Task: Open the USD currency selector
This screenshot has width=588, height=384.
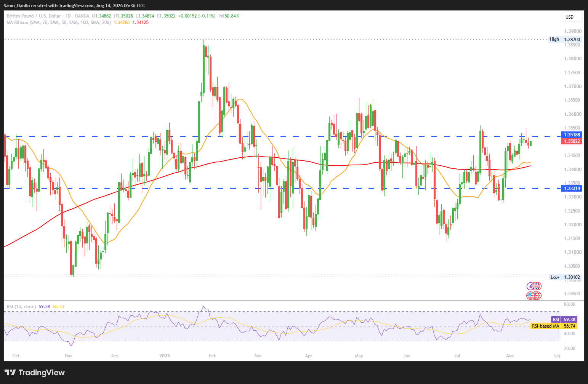Action: click(572, 17)
